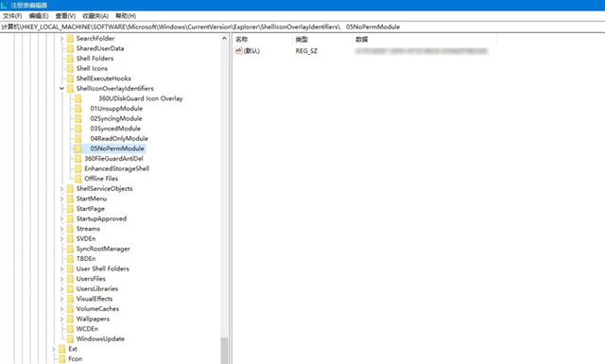Expand the StartMenu key
The height and width of the screenshot is (364, 605).
[x=61, y=199]
